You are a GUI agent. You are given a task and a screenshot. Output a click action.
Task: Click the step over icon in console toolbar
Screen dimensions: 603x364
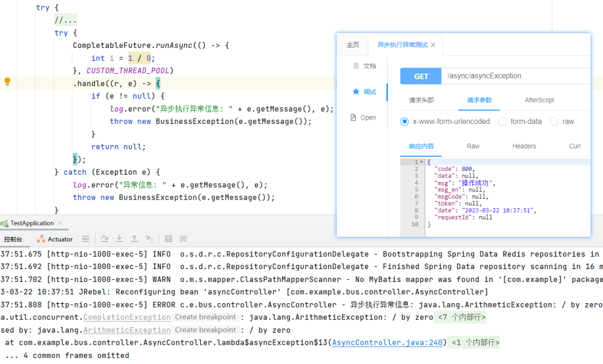click(104, 239)
